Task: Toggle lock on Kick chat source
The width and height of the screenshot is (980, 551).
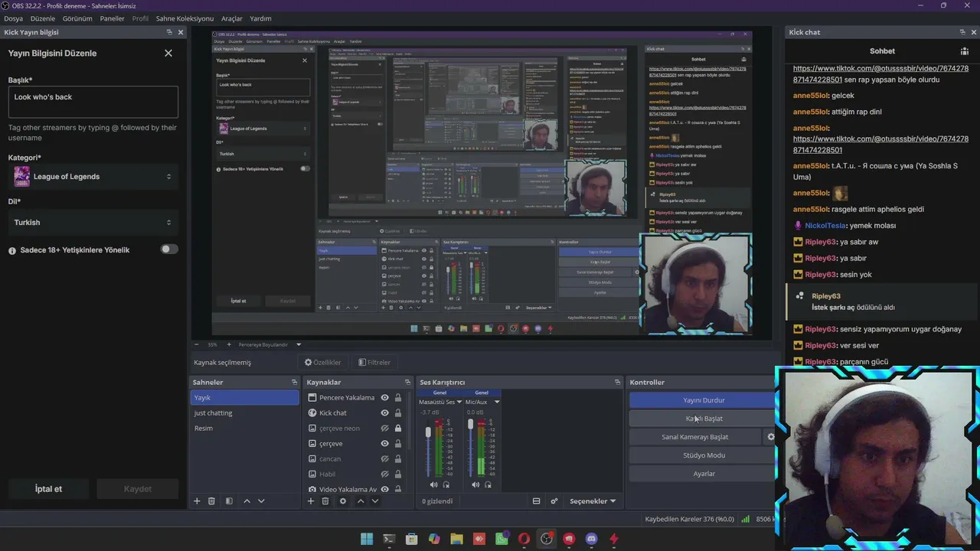Action: coord(398,412)
